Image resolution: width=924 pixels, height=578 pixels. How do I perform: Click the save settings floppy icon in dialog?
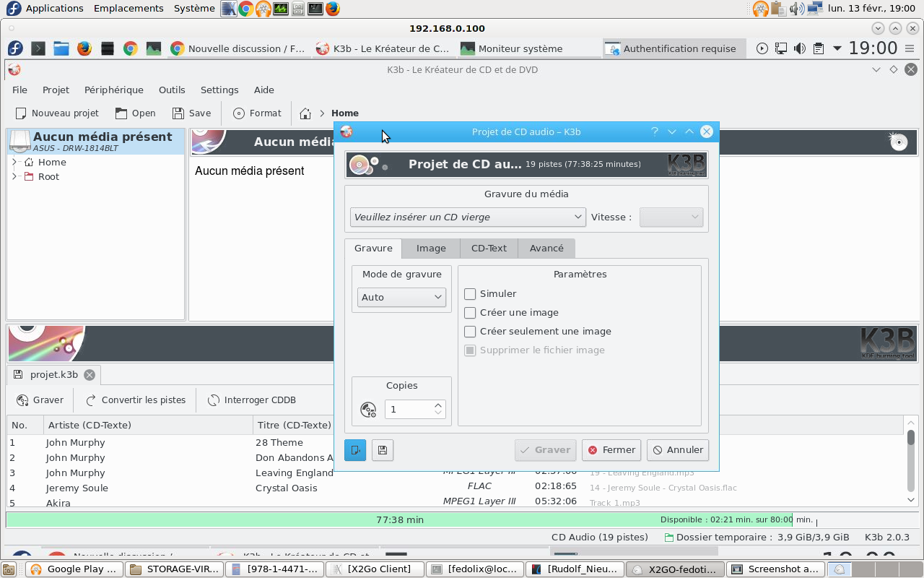pyautogui.click(x=383, y=450)
